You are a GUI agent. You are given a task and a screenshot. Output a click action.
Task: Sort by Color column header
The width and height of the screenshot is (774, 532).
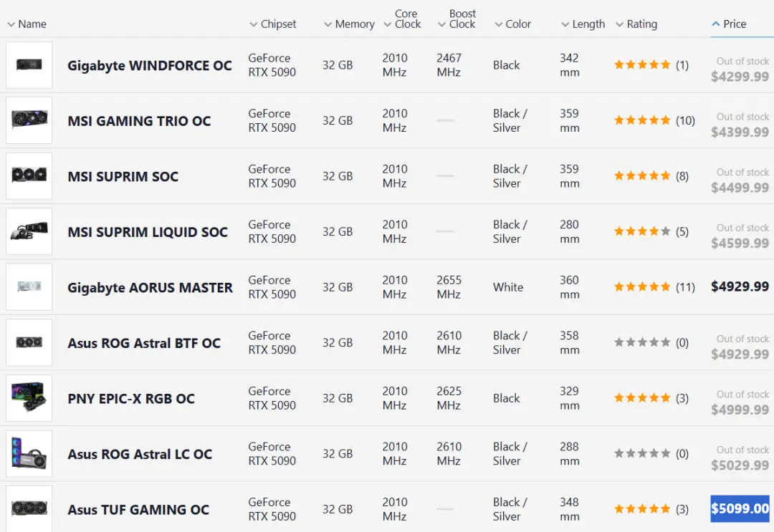pyautogui.click(x=513, y=24)
